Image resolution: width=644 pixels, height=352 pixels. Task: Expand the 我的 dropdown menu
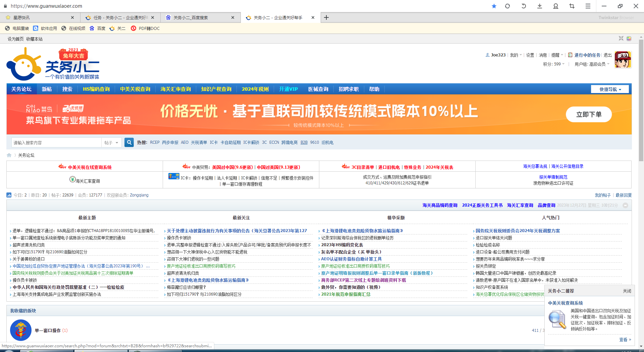(516, 55)
